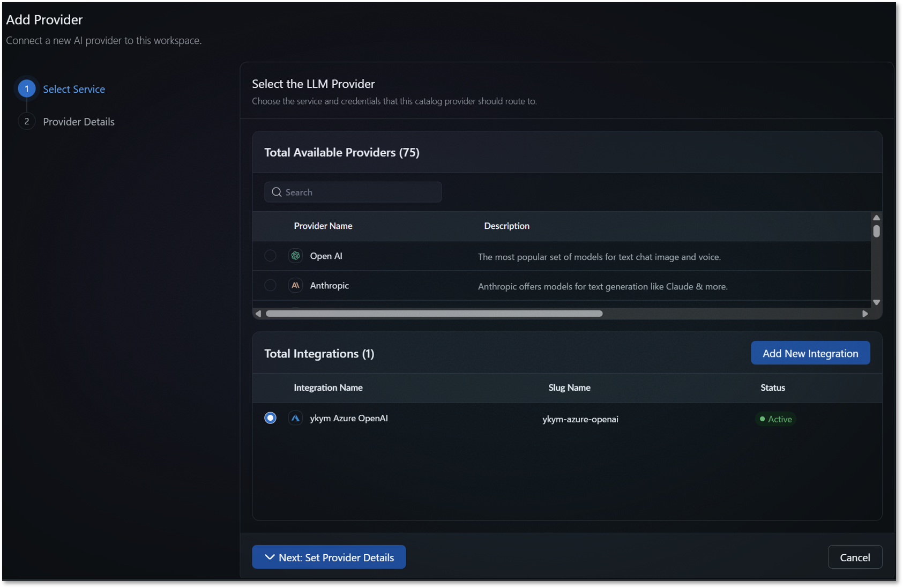Click the providers list vertical scrollbar thumb
This screenshot has width=903, height=588.
[x=876, y=231]
